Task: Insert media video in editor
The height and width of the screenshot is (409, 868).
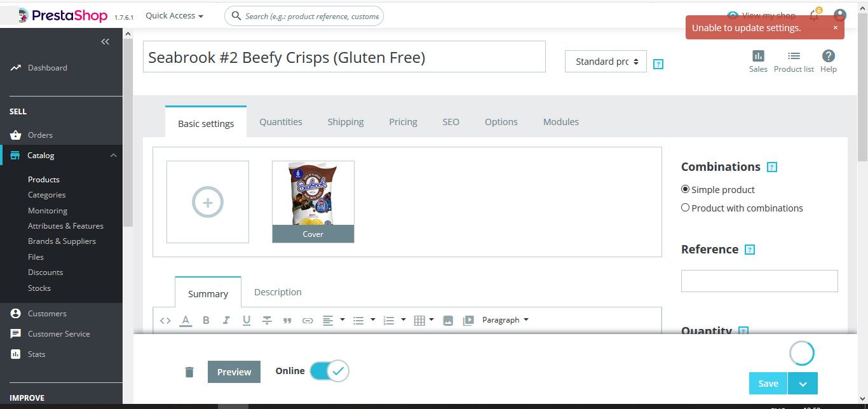Action: 468,321
